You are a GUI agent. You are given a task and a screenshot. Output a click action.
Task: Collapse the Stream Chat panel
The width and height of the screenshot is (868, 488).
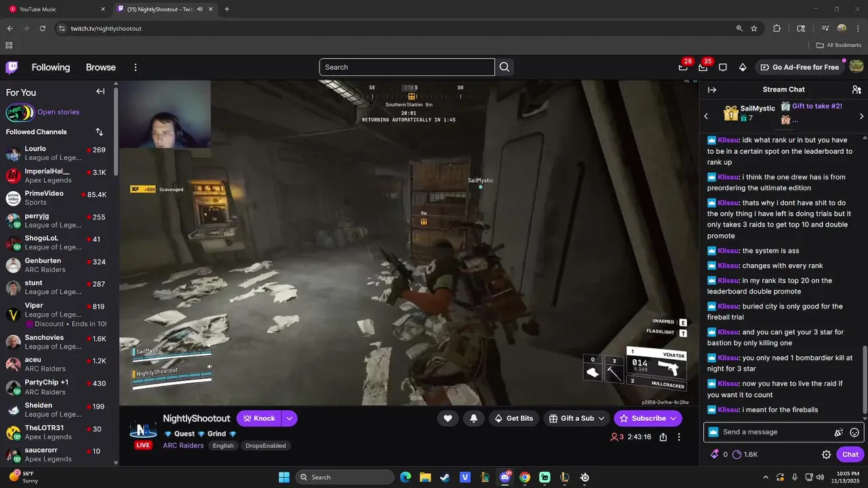click(x=712, y=89)
